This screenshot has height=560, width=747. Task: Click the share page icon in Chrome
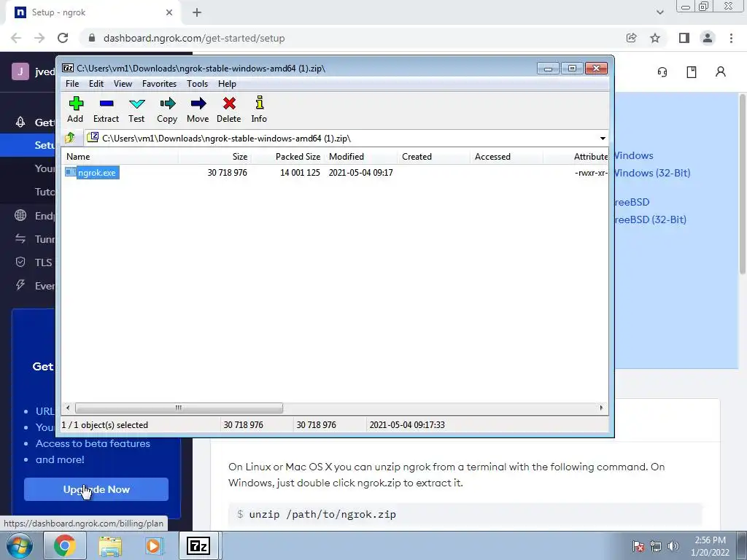(x=632, y=38)
